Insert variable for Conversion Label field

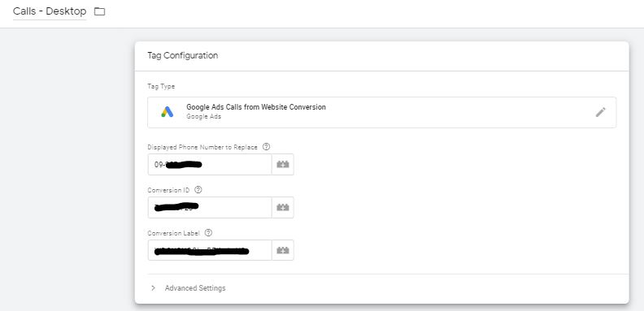(283, 250)
